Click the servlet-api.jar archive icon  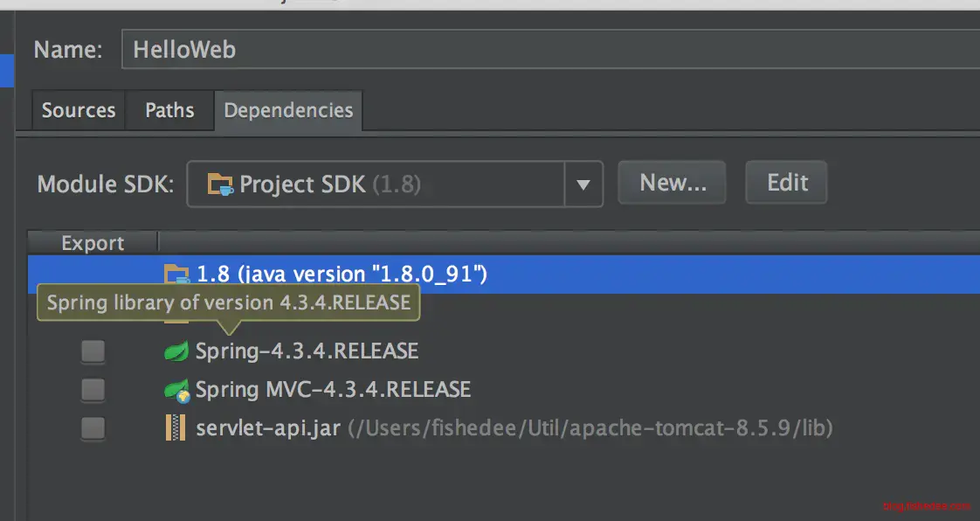coord(176,428)
